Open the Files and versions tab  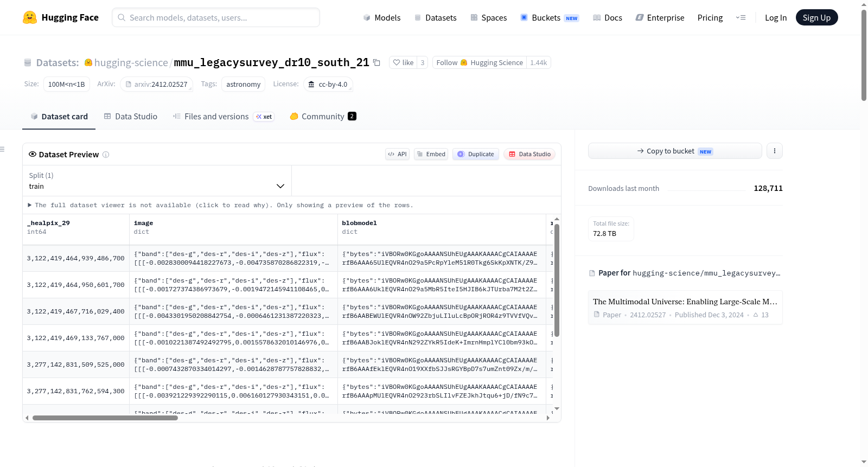point(224,117)
